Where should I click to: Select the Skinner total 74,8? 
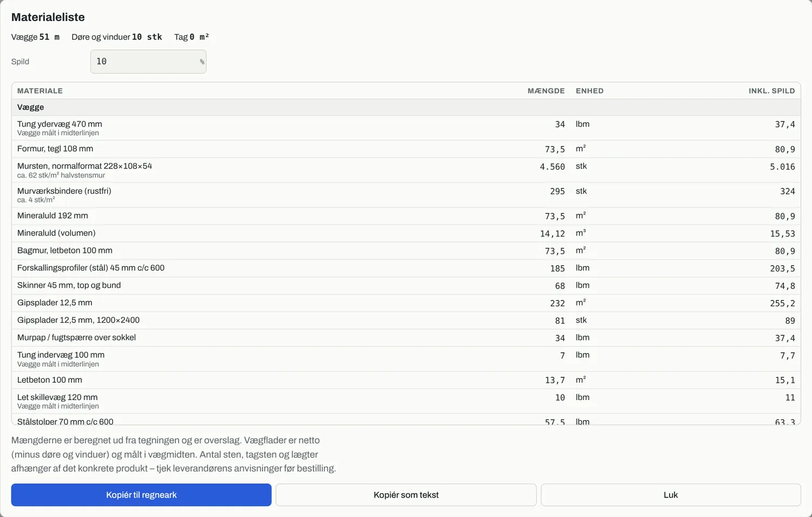pos(785,286)
